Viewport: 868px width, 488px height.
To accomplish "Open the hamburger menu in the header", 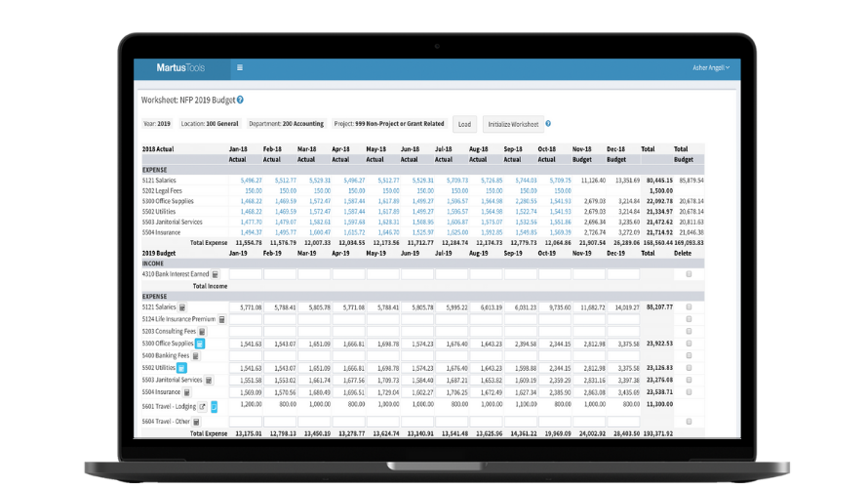I will 240,68.
